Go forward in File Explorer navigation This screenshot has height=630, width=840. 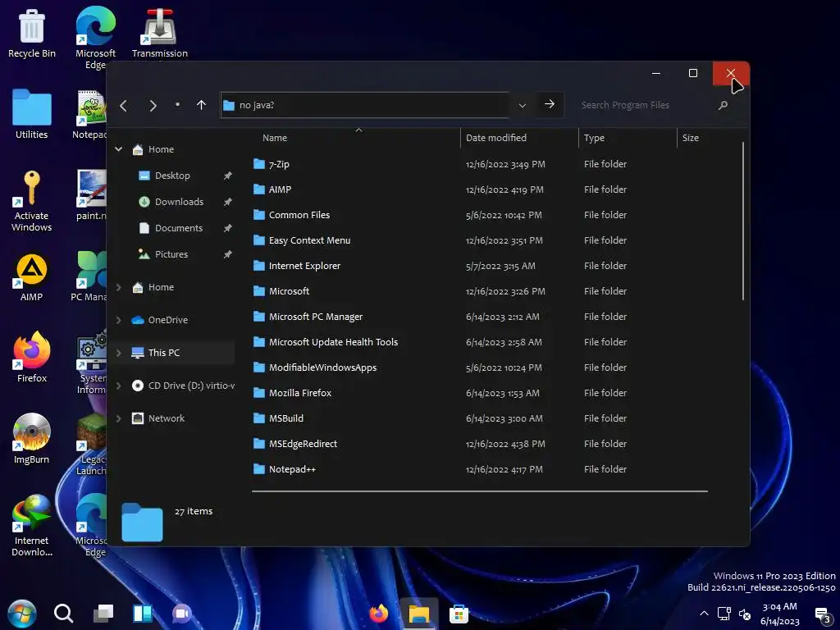click(x=153, y=106)
